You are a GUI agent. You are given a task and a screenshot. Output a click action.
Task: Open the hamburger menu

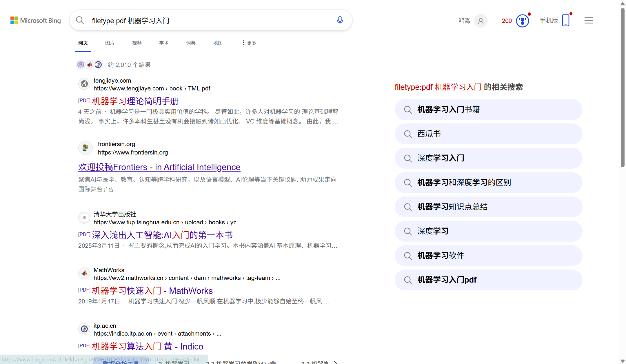click(589, 20)
